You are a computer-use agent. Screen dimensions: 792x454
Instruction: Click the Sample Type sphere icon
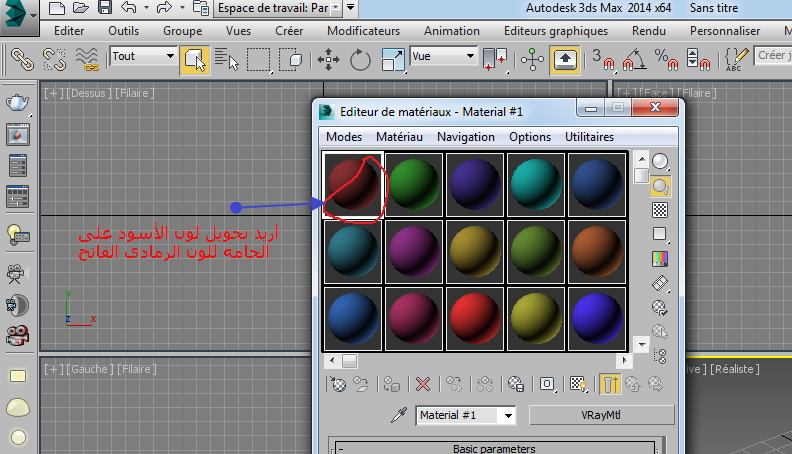660,161
